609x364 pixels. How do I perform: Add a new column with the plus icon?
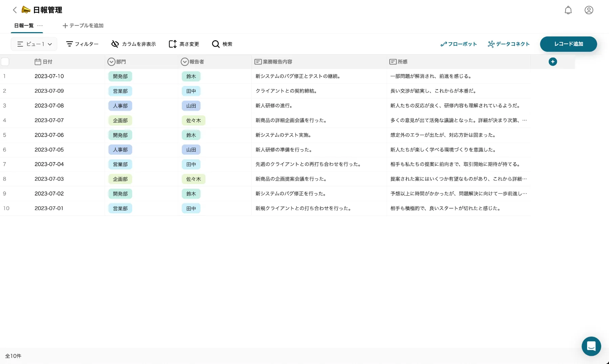[x=553, y=62]
